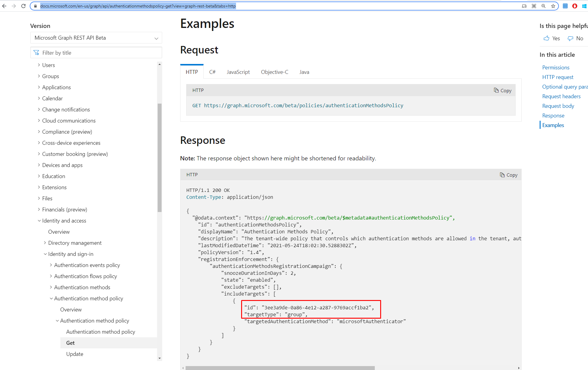Click the zoom magnifier icon in address bar
Viewport: 588px width, 370px height.
click(x=544, y=6)
